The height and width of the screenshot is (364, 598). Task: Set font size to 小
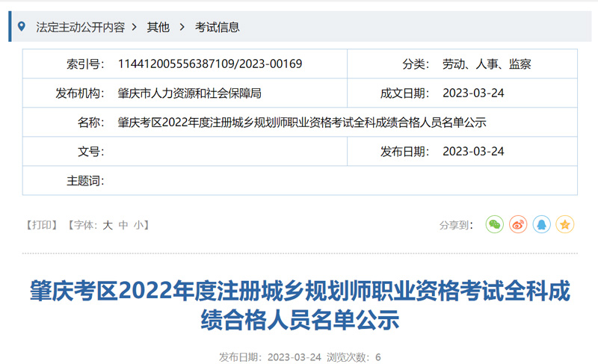pos(138,225)
